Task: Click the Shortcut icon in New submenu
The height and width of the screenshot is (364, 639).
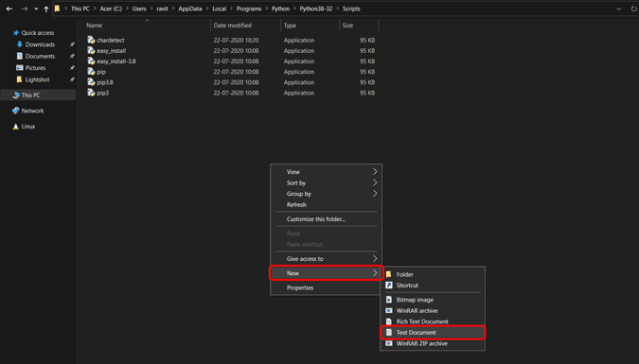Action: pyautogui.click(x=389, y=285)
